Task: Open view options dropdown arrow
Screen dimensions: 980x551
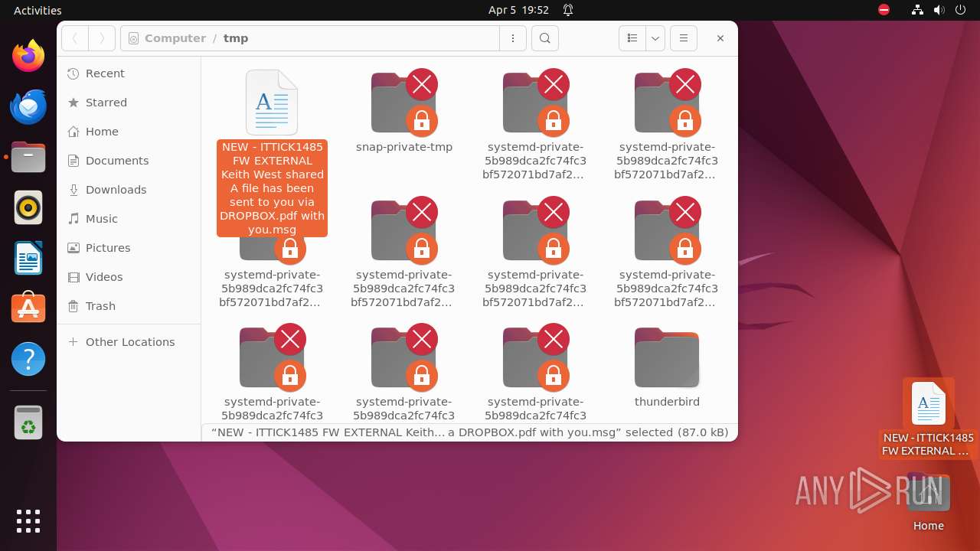Action: tap(655, 38)
